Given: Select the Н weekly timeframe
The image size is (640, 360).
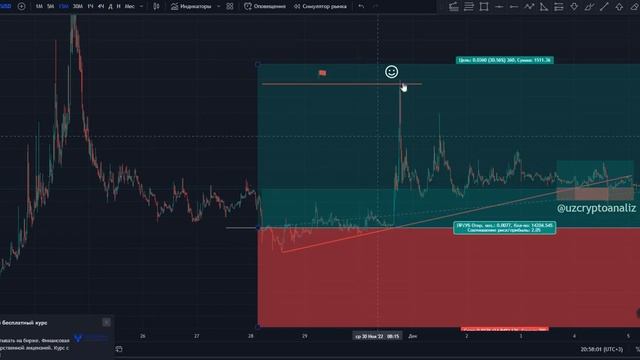Looking at the screenshot, I should click(119, 6).
